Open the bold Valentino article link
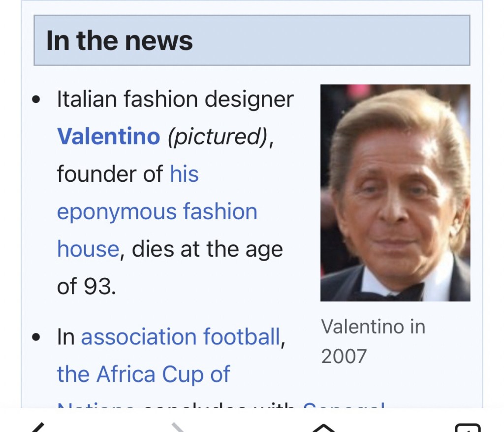The height and width of the screenshot is (432, 504). pos(108,136)
